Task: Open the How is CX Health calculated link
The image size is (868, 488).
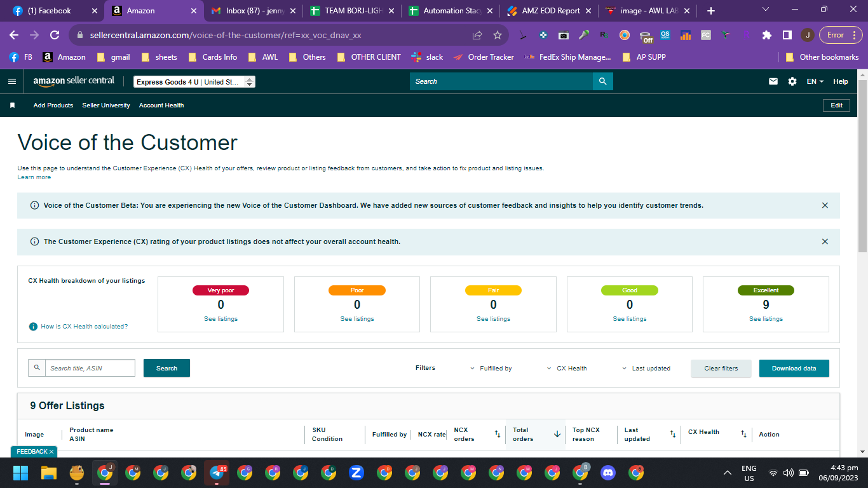Action: (x=85, y=327)
